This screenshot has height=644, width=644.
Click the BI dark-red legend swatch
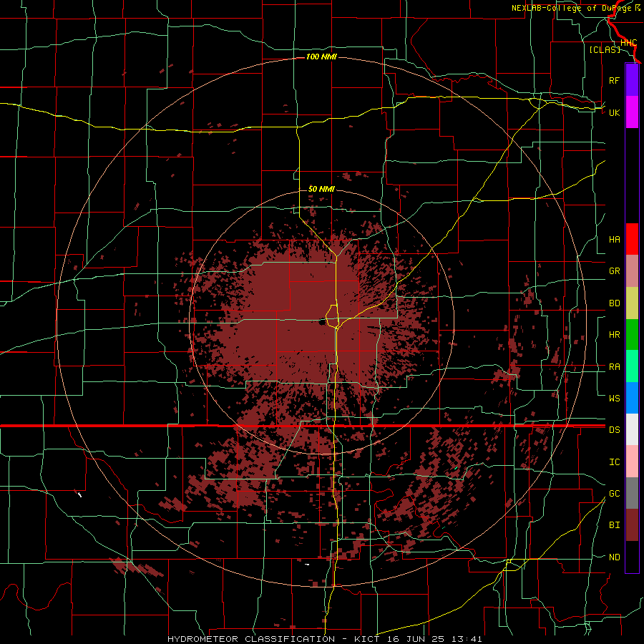pyautogui.click(x=632, y=525)
